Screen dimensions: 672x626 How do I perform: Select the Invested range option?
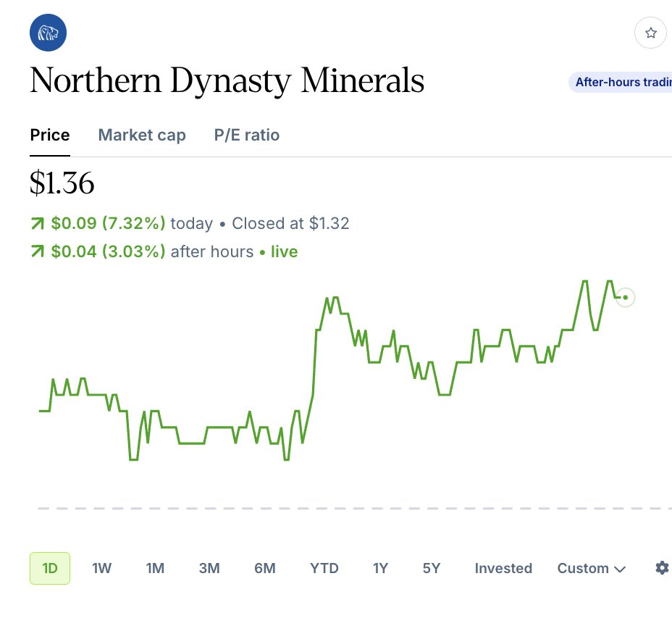(503, 568)
